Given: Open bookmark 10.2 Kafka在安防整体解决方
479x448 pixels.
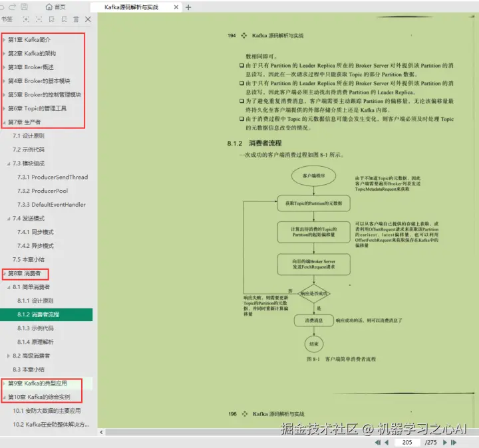Looking at the screenshot, I should click(51, 424).
